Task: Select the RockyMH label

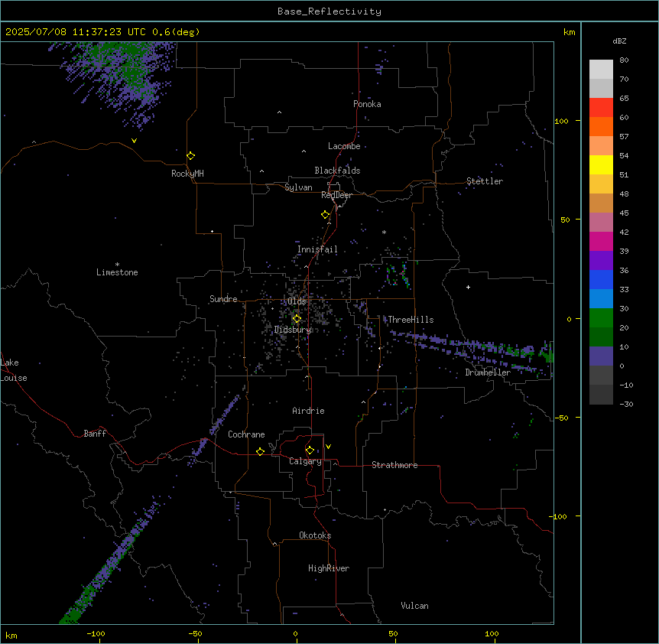Action: tap(187, 174)
